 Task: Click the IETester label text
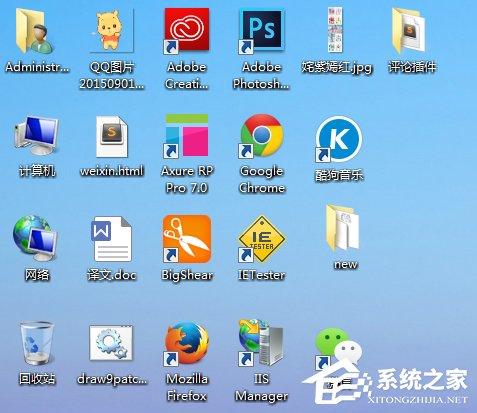[x=262, y=275]
